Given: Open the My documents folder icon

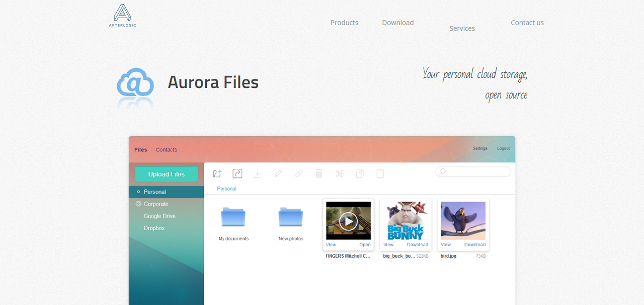Looking at the screenshot, I should point(233,217).
